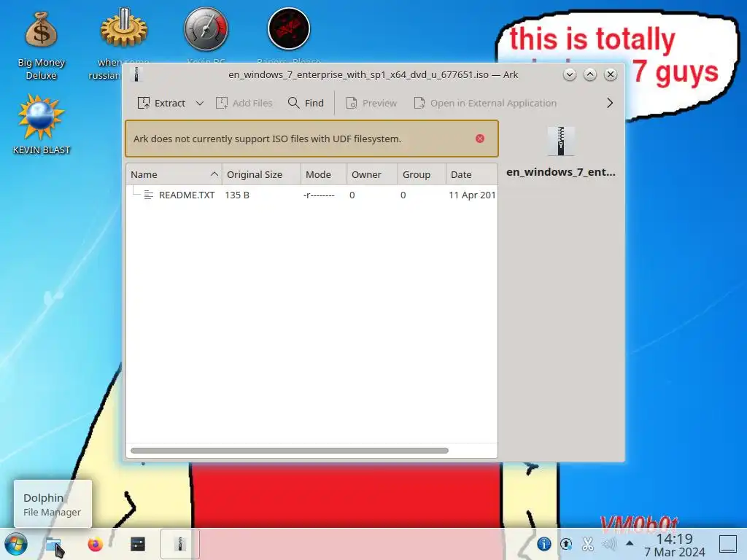Screen dimensions: 747x560
Task: Open the Dolphin file manager from the taskbar
Action: (x=53, y=544)
